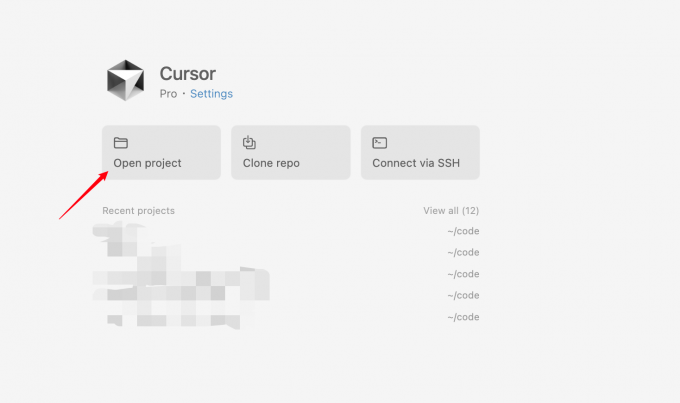Select the Open project text label
This screenshot has height=403, width=680.
[147, 163]
